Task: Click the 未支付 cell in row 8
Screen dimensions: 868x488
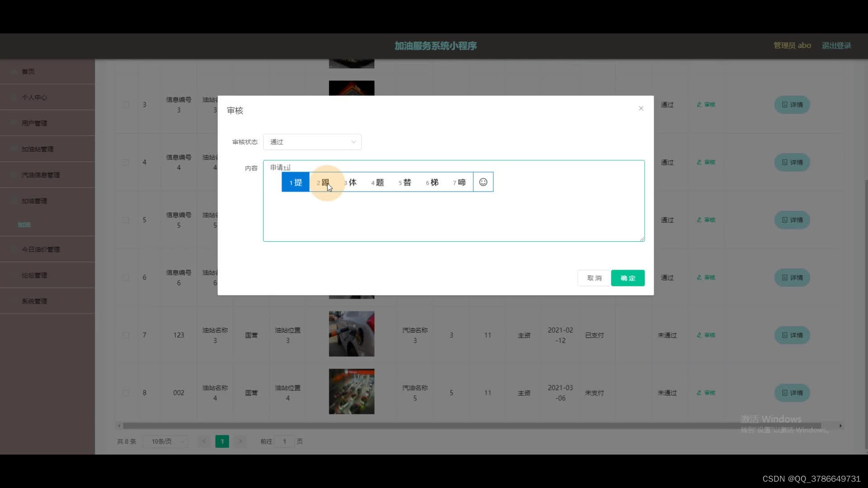Action: coord(594,393)
